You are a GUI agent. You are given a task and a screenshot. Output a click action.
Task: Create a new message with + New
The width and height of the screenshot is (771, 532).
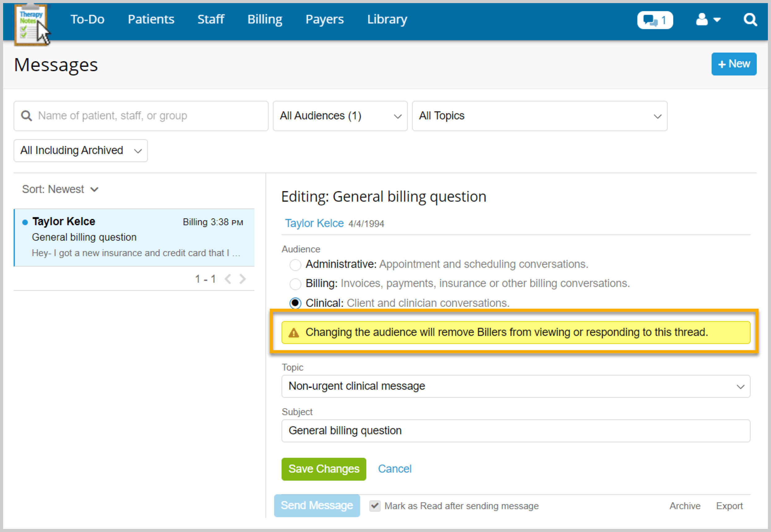[x=734, y=64]
